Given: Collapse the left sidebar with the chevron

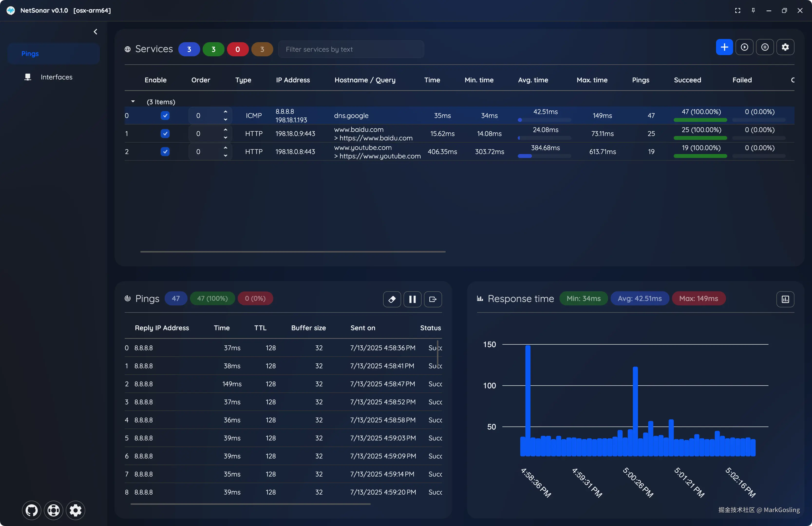Looking at the screenshot, I should click(95, 32).
